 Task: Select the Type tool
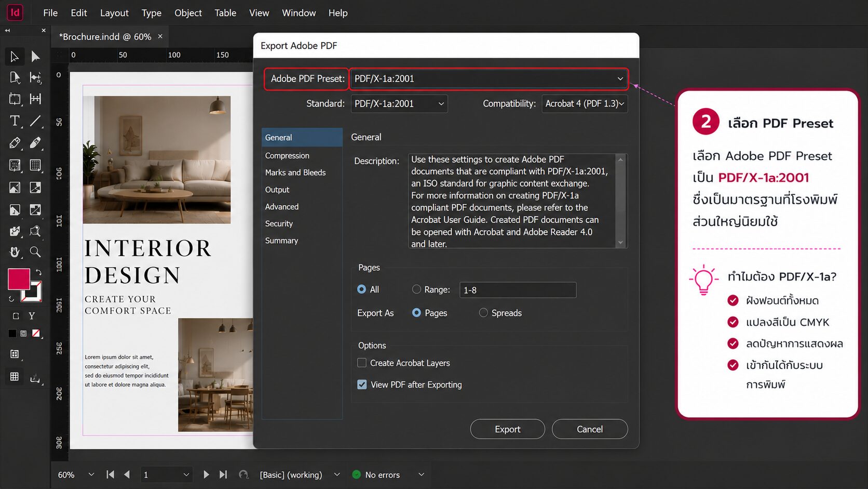click(x=15, y=121)
